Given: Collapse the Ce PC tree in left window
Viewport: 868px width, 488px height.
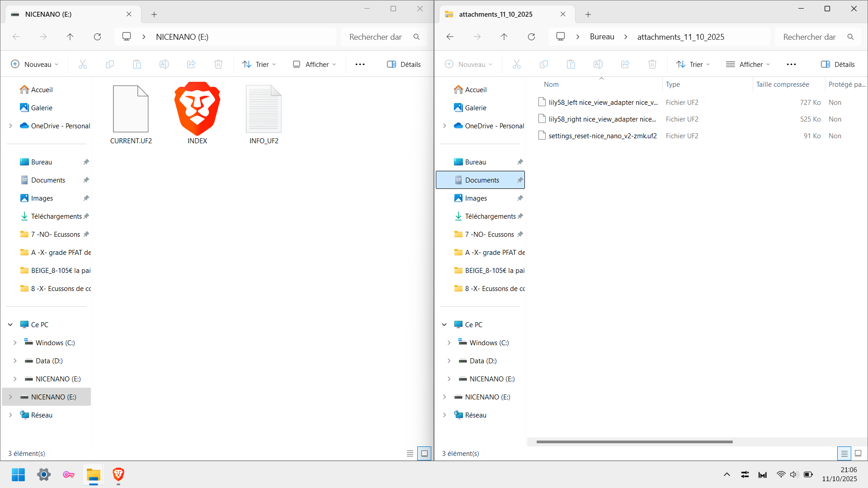Looking at the screenshot, I should point(10,324).
